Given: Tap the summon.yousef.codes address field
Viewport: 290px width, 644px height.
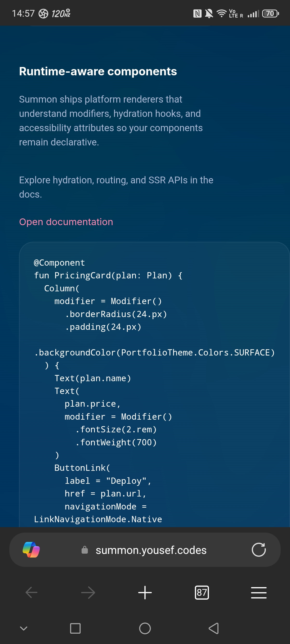Looking at the screenshot, I should [x=151, y=550].
